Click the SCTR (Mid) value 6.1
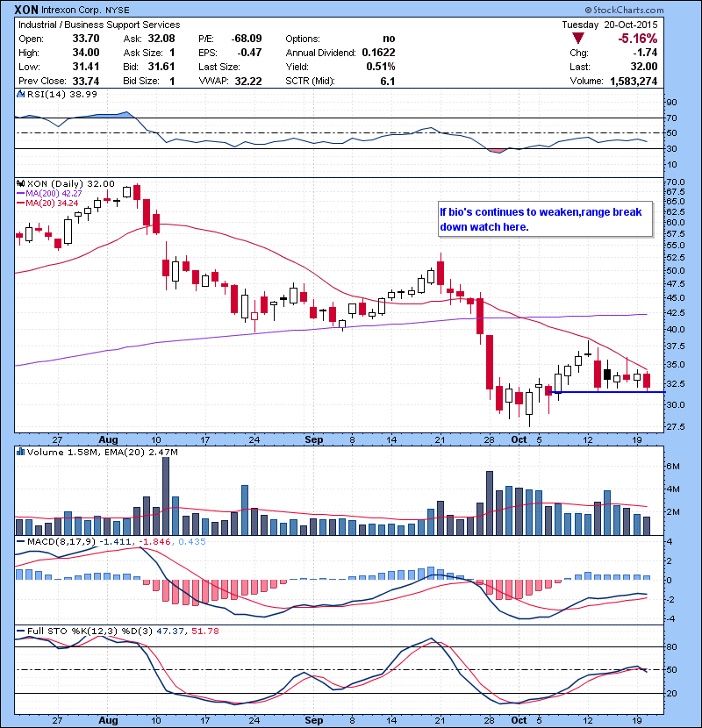702x728 pixels. 388,82
